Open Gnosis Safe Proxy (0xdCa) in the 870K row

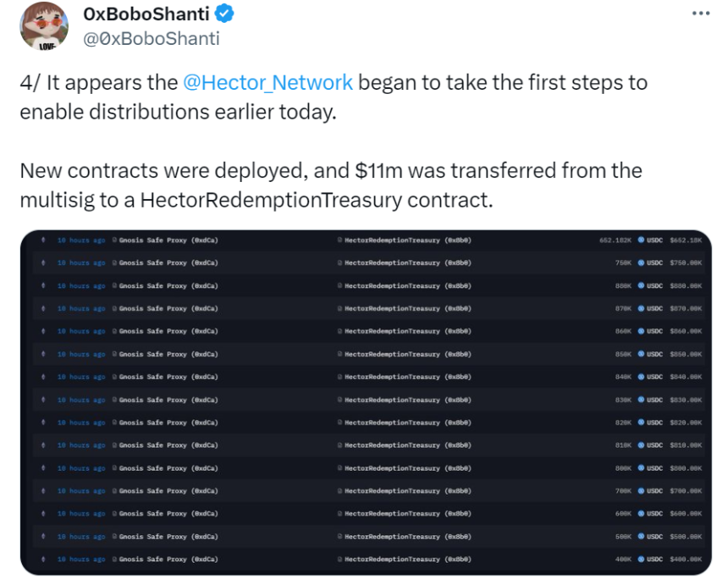[x=168, y=308]
